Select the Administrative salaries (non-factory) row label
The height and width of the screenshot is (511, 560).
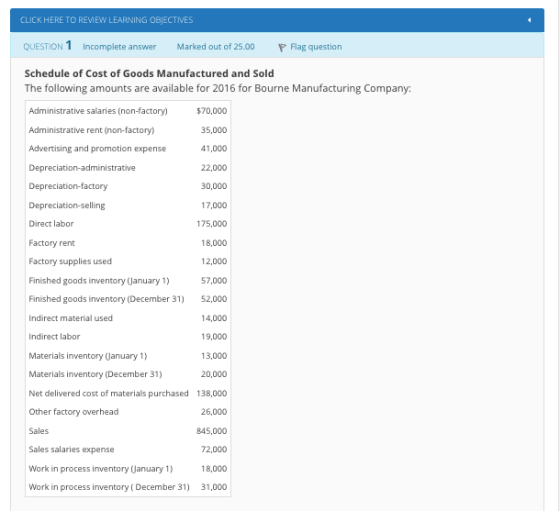98,111
